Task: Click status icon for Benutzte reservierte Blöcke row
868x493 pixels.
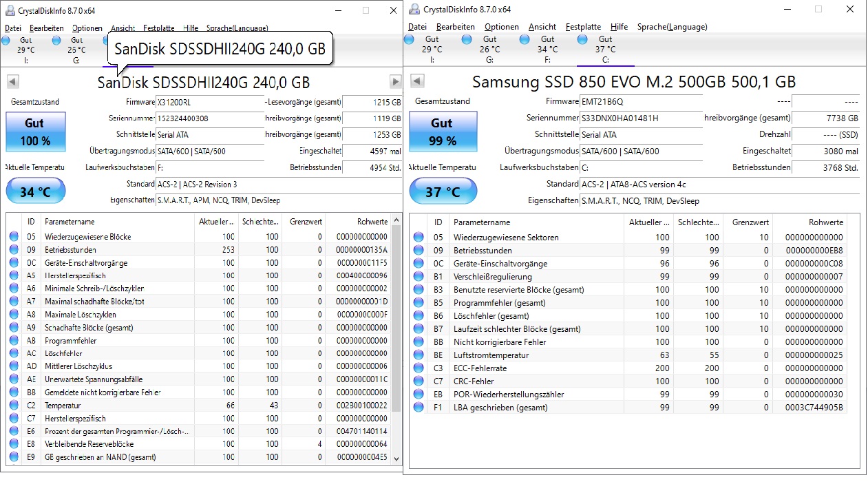Action: (419, 290)
